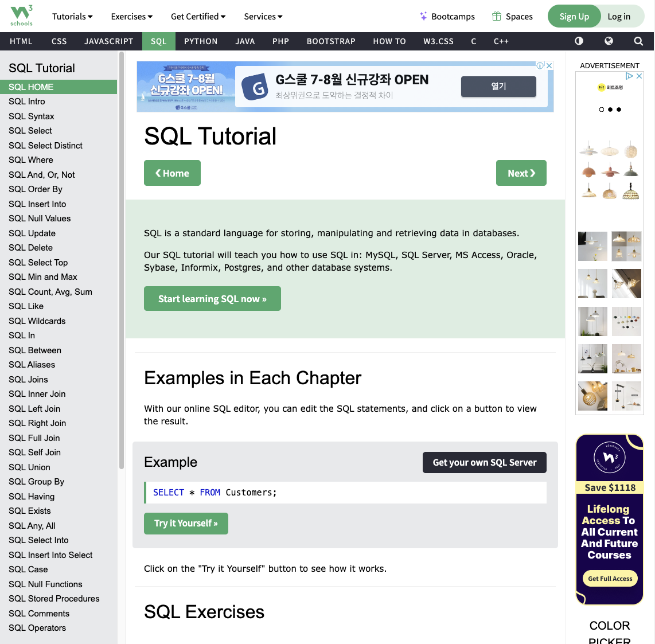Viewport: 655px width, 644px height.
Task: Click the G logo in banner ad
Action: click(255, 87)
